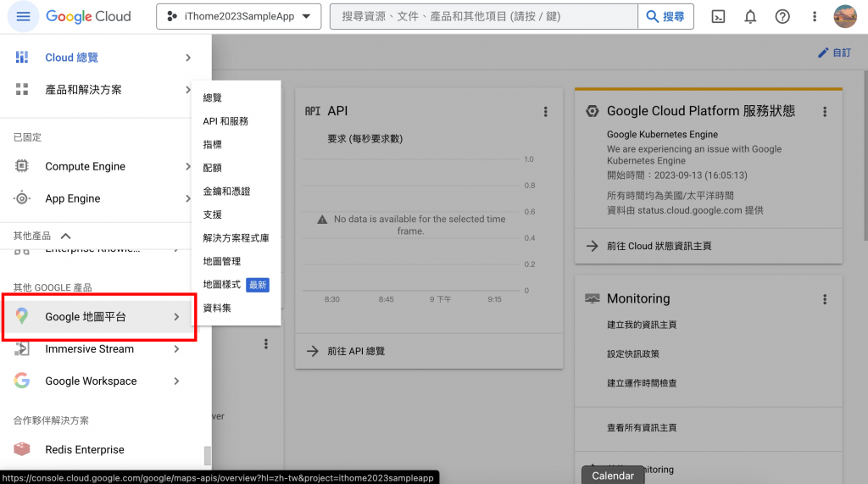This screenshot has width=868, height=484.
Task: Open Compute Engine from the sidebar
Action: tap(86, 166)
